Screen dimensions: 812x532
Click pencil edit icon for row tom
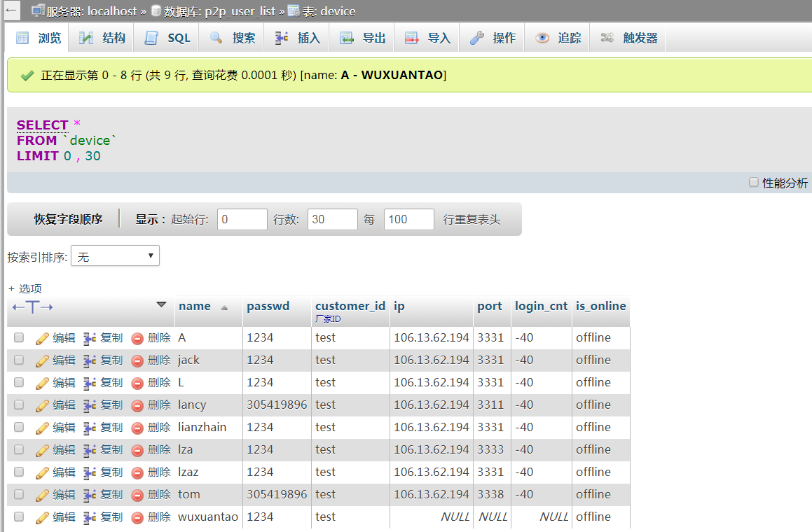click(42, 496)
